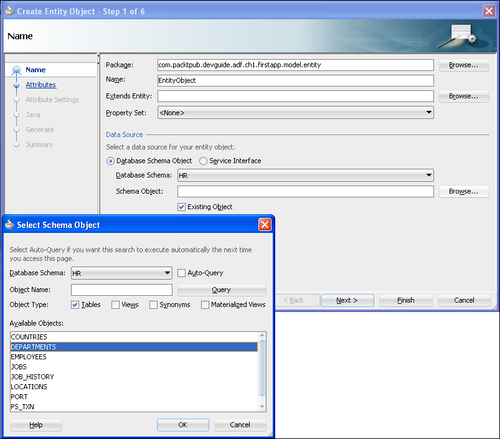Image resolution: width=500 pixels, height=439 pixels.
Task: Click the scrollbar up arrow in Available Objects
Action: click(262, 335)
